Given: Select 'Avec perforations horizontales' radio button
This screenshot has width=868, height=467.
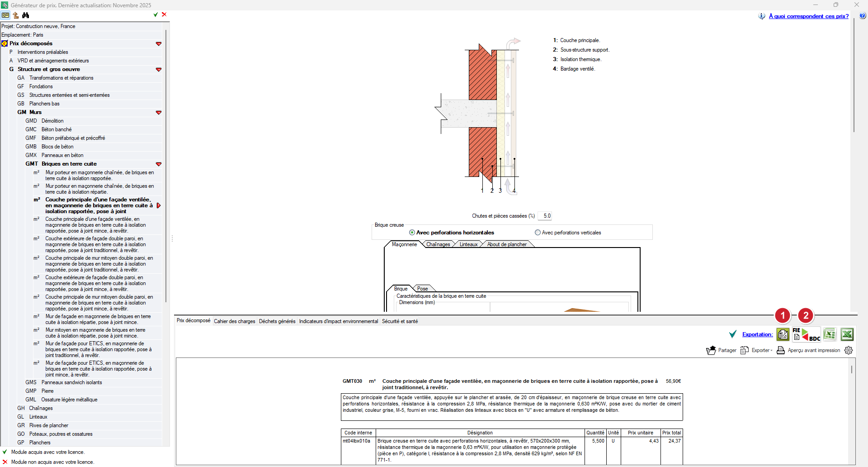Looking at the screenshot, I should pos(412,233).
